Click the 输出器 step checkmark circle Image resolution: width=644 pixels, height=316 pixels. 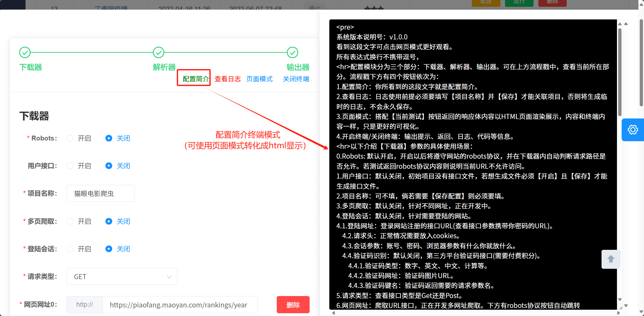292,53
